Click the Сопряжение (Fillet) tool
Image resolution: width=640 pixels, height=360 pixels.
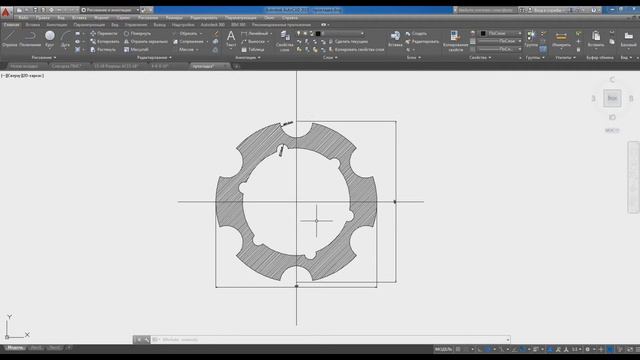188,42
